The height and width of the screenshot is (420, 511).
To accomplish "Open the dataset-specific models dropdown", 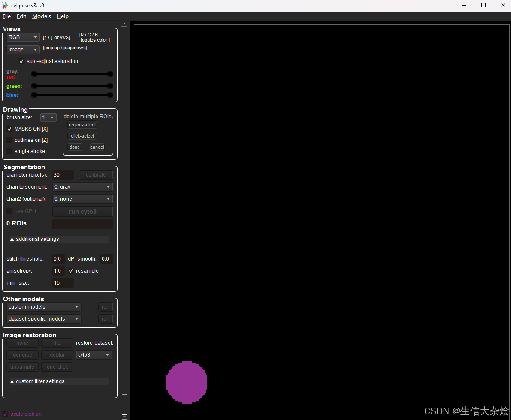I will click(44, 319).
